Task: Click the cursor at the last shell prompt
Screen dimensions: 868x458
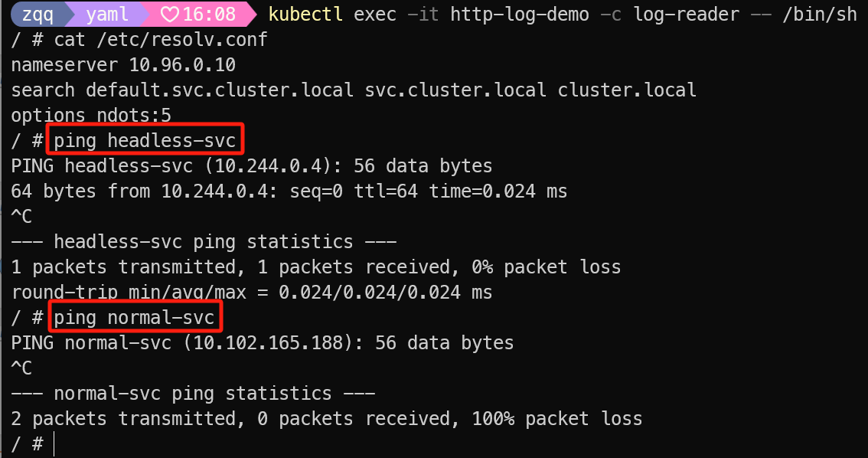Action: (x=54, y=444)
